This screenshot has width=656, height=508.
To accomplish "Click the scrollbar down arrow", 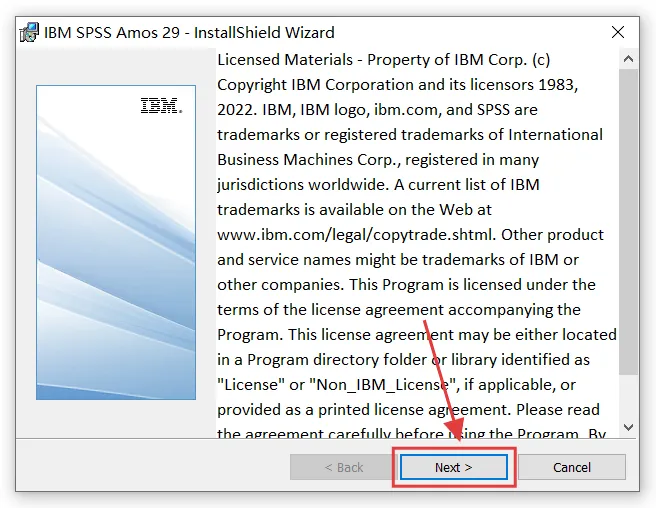I will click(628, 427).
